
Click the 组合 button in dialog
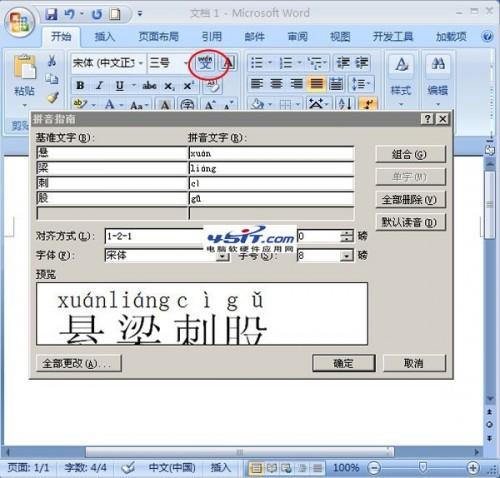tap(410, 154)
